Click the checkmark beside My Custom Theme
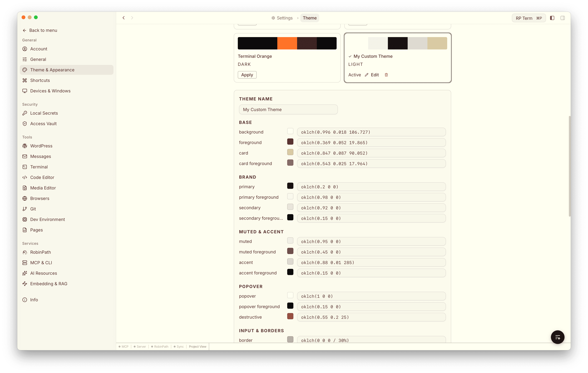The image size is (588, 373). (x=350, y=56)
